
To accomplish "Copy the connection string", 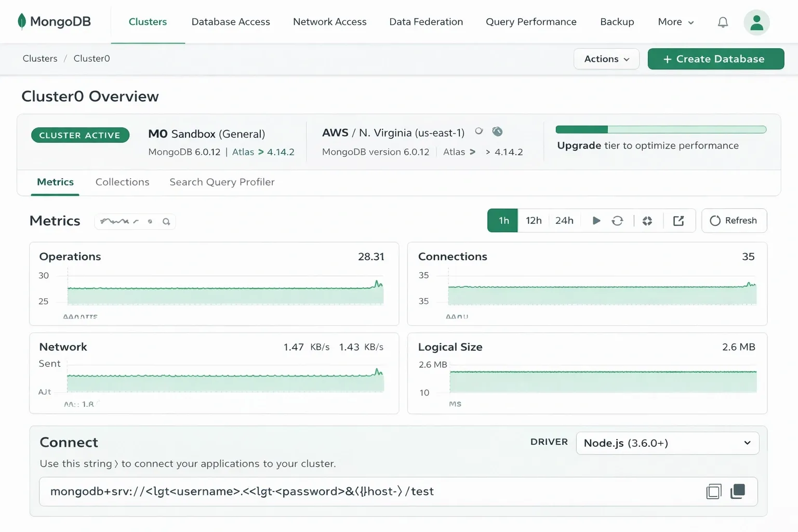I will pyautogui.click(x=713, y=491).
